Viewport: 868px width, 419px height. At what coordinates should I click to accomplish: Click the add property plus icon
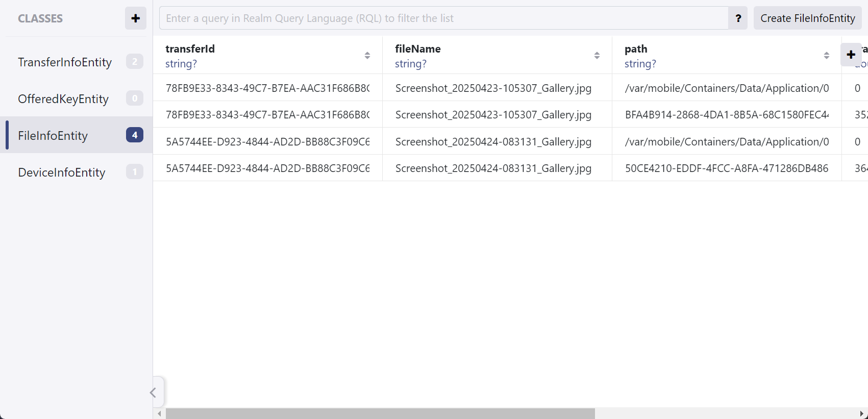(851, 55)
